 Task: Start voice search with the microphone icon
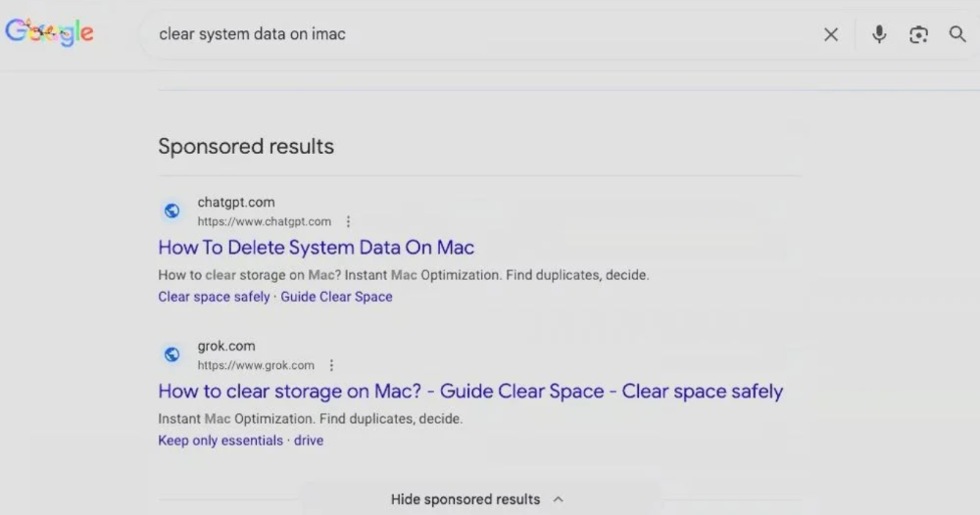879,34
